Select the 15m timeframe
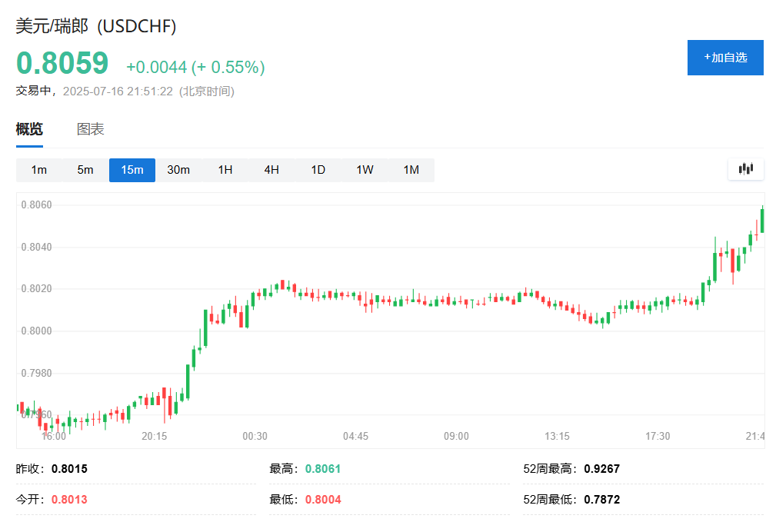The image size is (776, 532). [132, 170]
